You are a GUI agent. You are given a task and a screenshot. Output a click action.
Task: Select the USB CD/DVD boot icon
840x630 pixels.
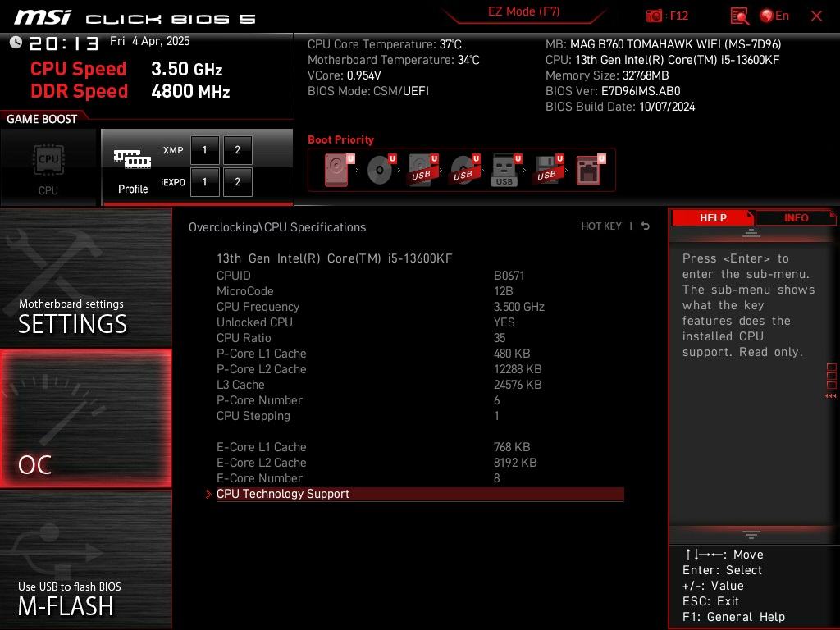pyautogui.click(x=464, y=170)
